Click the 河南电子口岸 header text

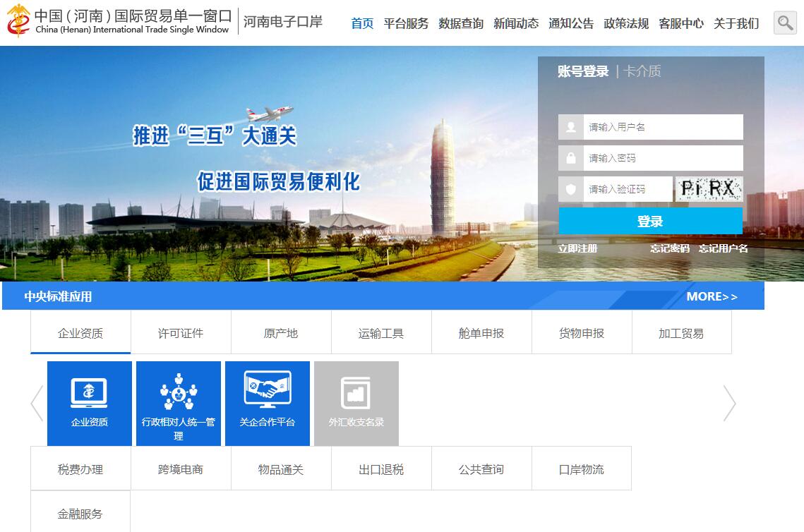point(282,22)
